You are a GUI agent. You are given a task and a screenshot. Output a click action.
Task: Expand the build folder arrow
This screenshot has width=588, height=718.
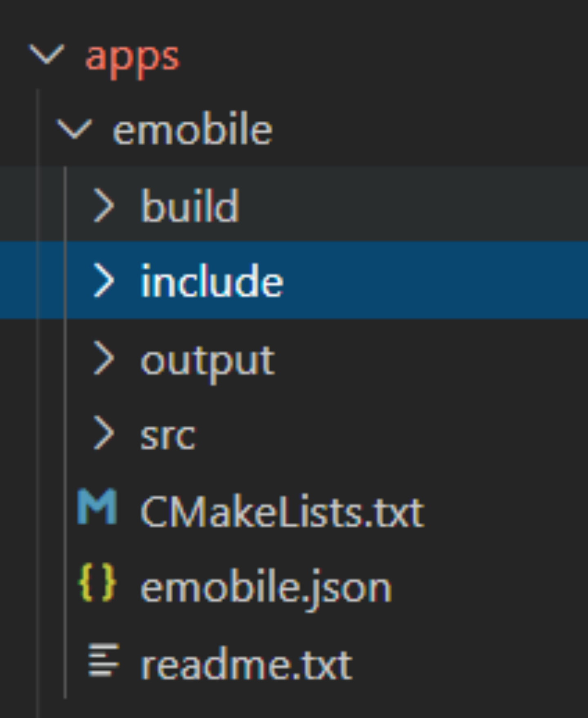tap(104, 205)
